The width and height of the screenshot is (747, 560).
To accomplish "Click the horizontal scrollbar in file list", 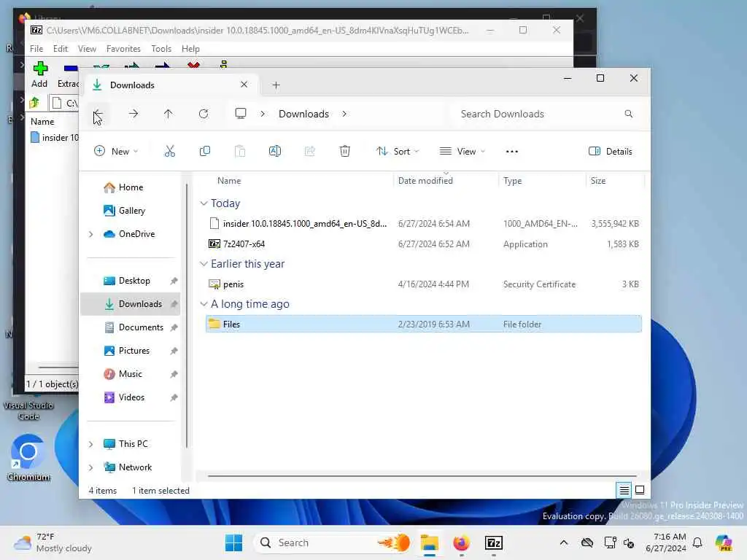I will click(422, 475).
